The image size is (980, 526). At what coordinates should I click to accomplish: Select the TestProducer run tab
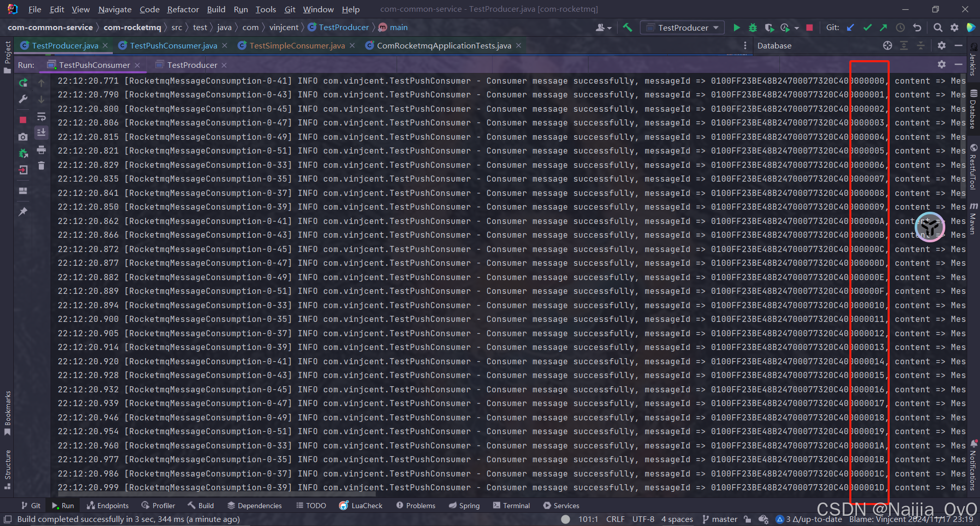pyautogui.click(x=192, y=65)
